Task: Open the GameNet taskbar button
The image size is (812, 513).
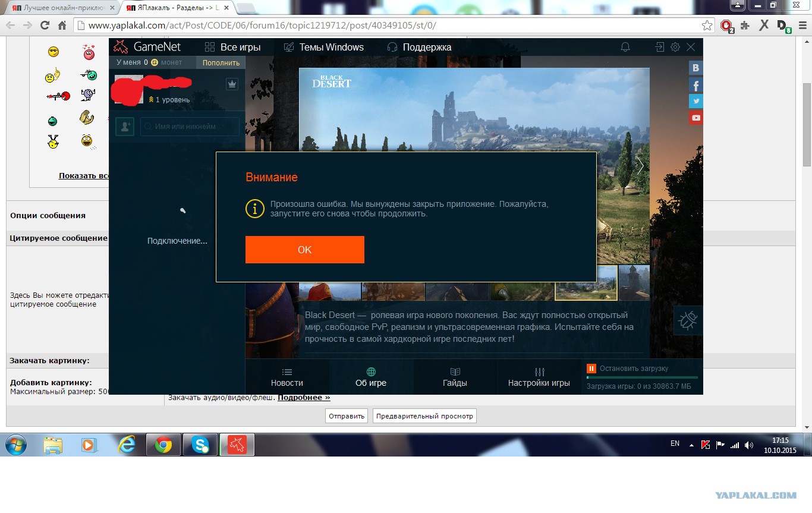Action: [237, 445]
